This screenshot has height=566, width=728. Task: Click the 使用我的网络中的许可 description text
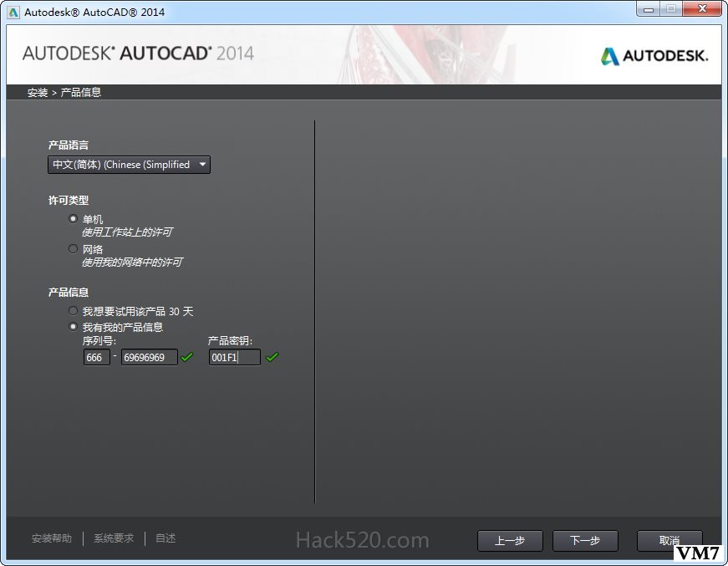(x=132, y=263)
